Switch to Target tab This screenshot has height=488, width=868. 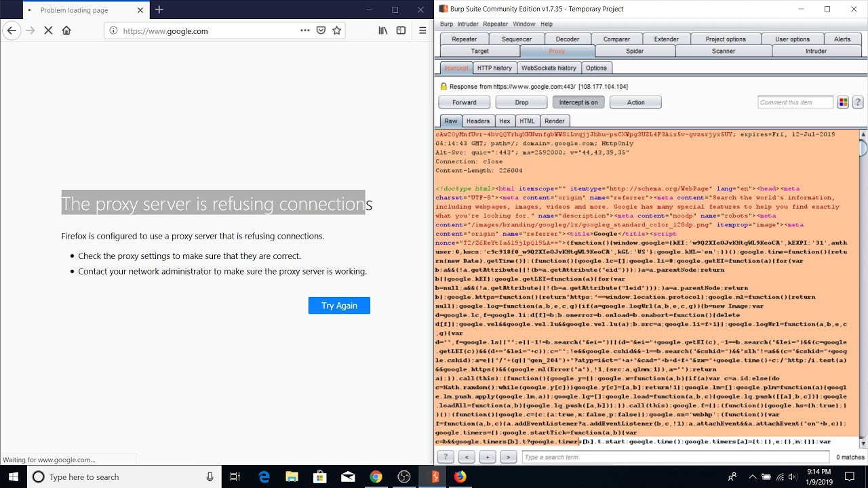coord(479,52)
